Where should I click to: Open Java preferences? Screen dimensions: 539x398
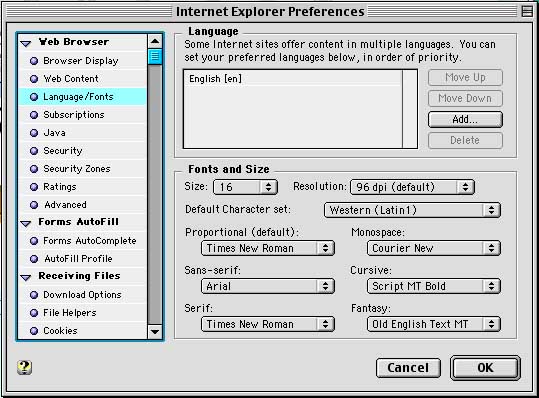point(83,133)
